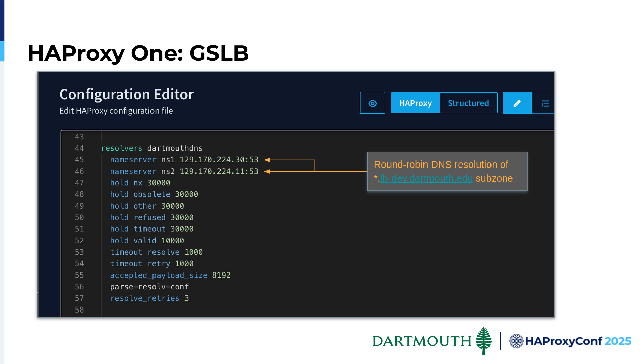Click the Configuration Editor heading
The width and height of the screenshot is (644, 364).
127,94
